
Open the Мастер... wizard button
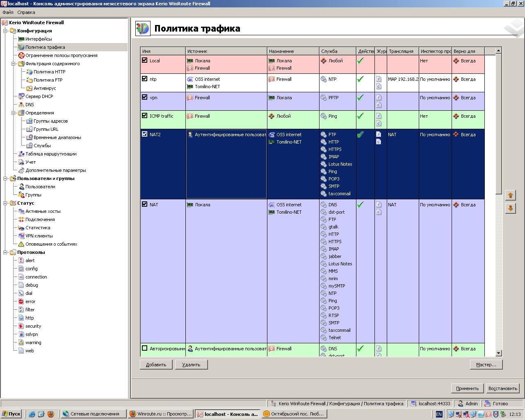pyautogui.click(x=486, y=365)
